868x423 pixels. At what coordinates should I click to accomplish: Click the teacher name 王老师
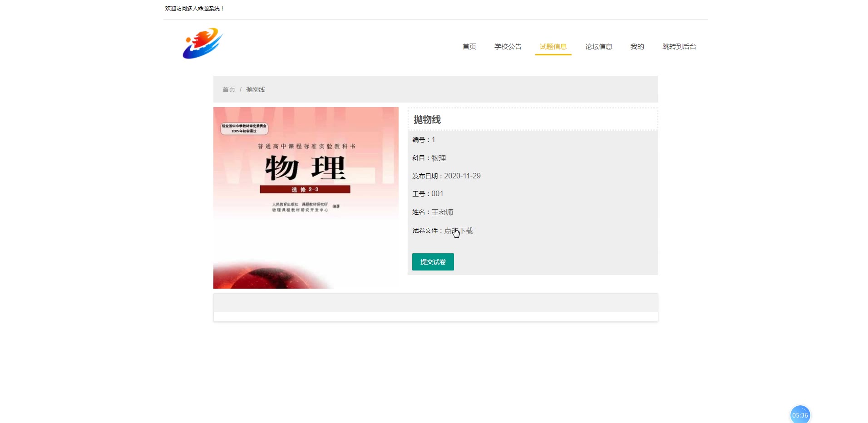pyautogui.click(x=442, y=212)
